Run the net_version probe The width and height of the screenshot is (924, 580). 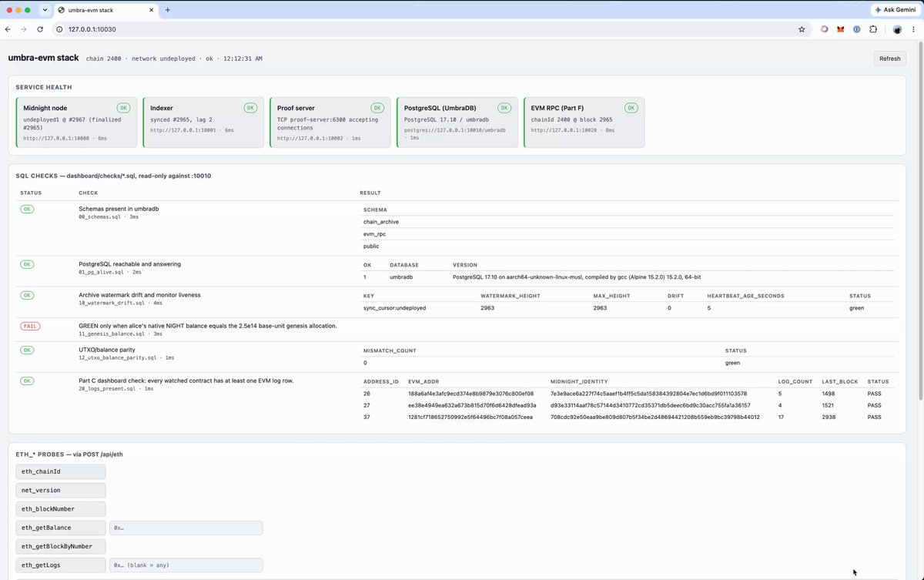pos(61,490)
